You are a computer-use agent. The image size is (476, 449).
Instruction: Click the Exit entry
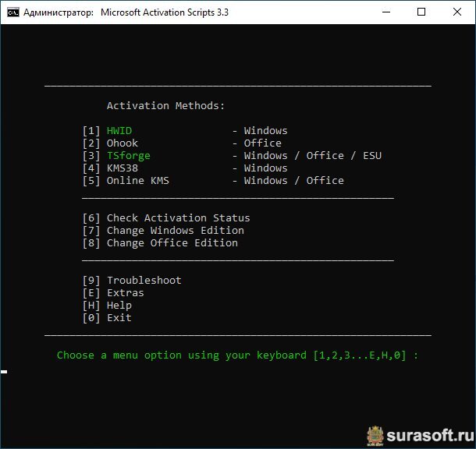click(107, 318)
